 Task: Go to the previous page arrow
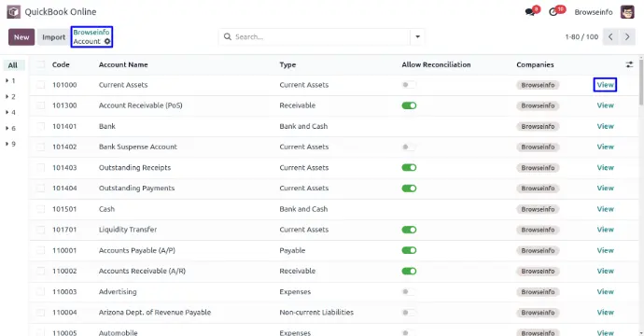pos(610,37)
